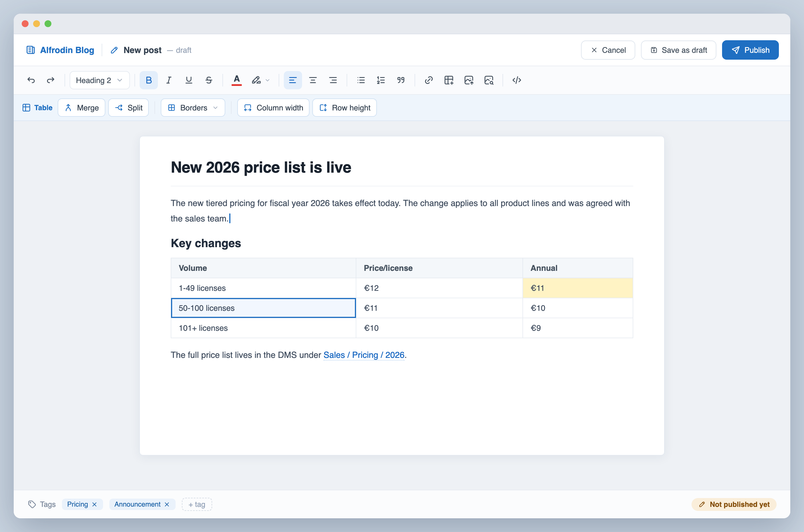Select the highlighted €11 Annual cell
This screenshot has height=532, width=804.
point(578,288)
